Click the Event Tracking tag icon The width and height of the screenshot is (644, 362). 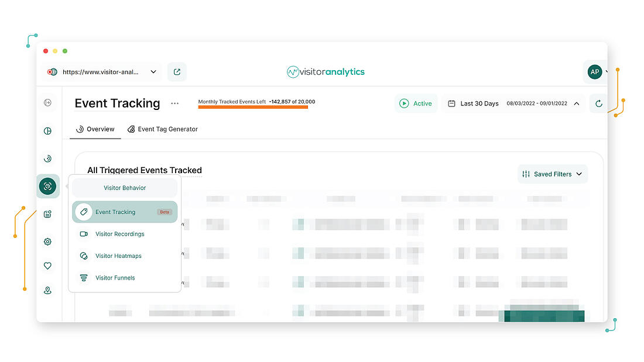coord(84,212)
